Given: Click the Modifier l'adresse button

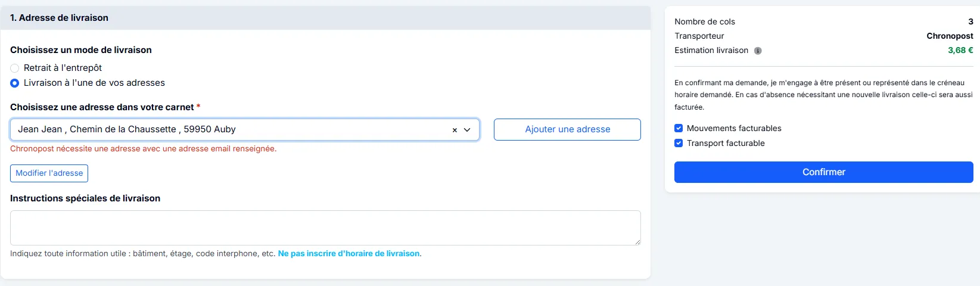Looking at the screenshot, I should tap(49, 173).
